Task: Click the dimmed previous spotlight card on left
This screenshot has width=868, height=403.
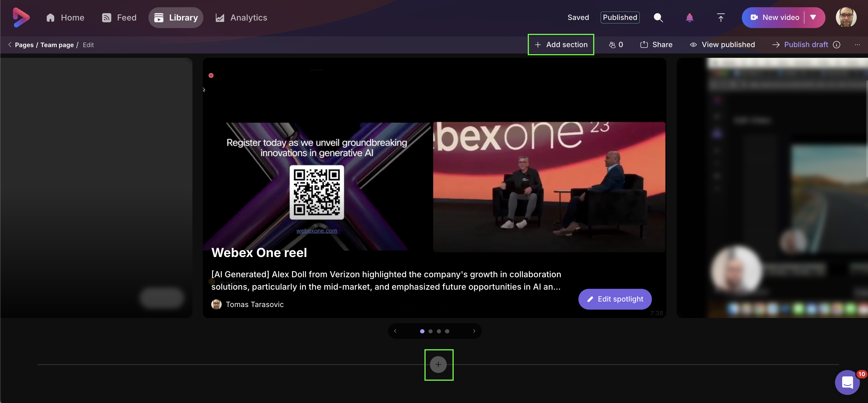Action: 96,188
